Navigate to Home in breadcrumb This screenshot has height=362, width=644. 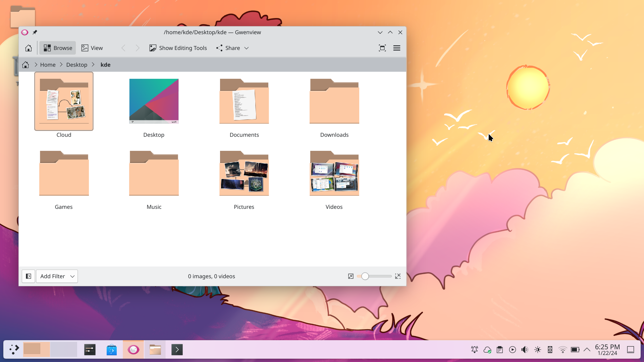[x=48, y=65]
